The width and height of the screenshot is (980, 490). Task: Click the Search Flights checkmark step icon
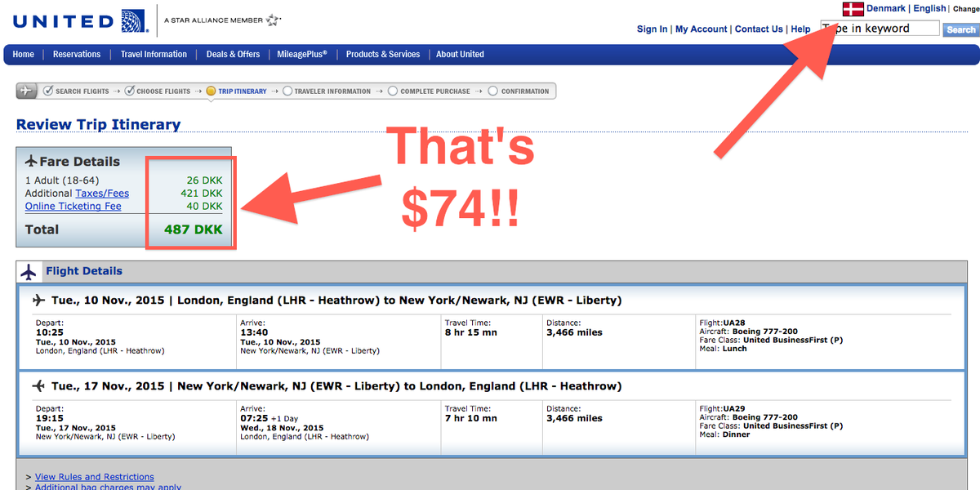coord(48,91)
